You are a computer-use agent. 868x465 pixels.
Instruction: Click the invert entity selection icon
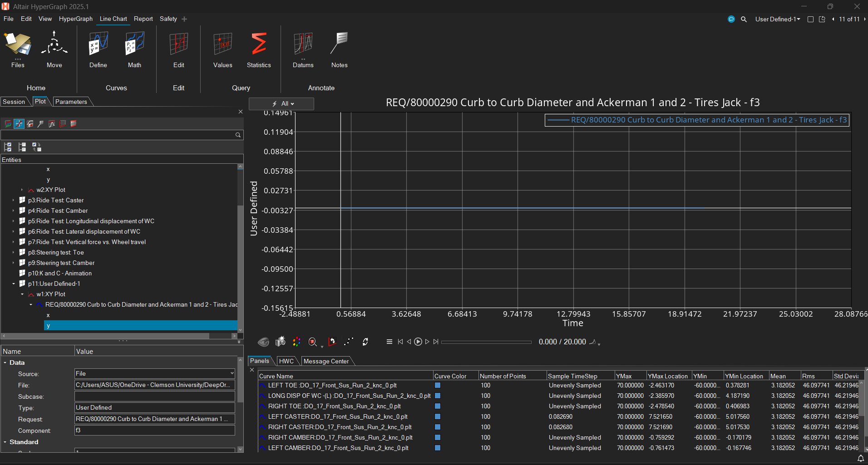[37, 147]
